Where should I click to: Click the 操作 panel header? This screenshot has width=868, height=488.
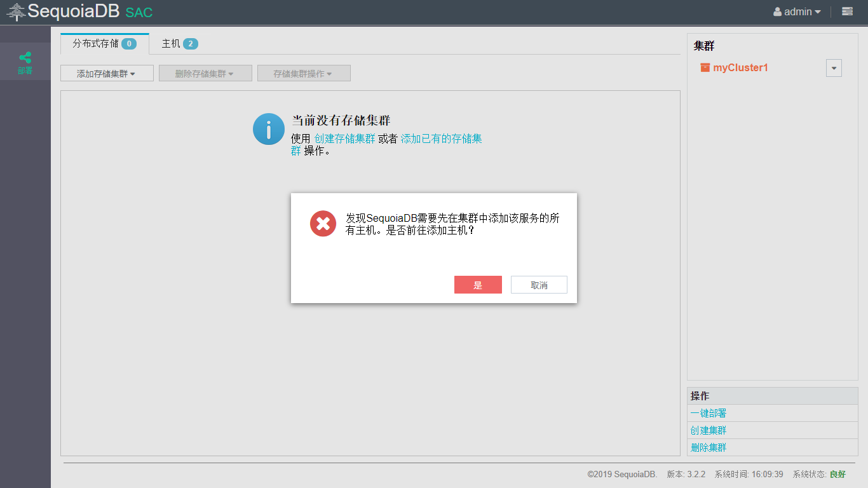(x=773, y=396)
